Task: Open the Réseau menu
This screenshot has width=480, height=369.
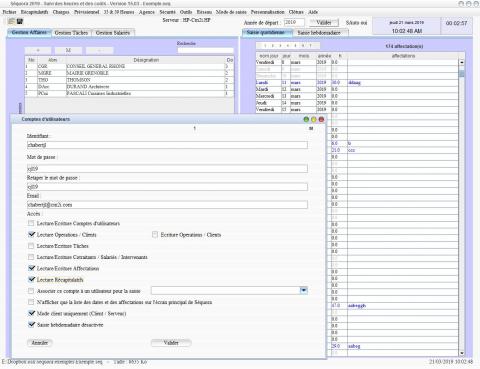Action: 204,12
